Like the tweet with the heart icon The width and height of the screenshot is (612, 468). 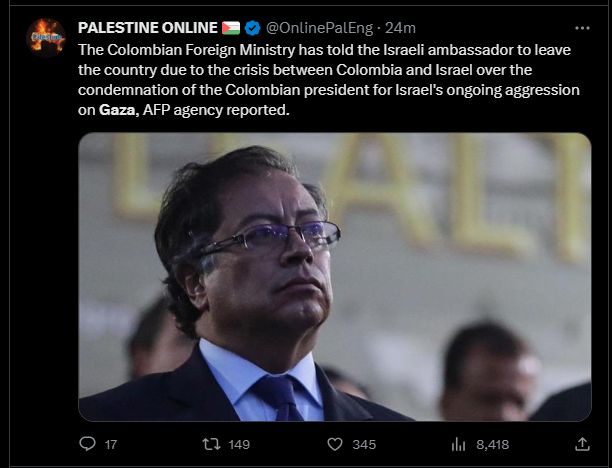point(335,443)
